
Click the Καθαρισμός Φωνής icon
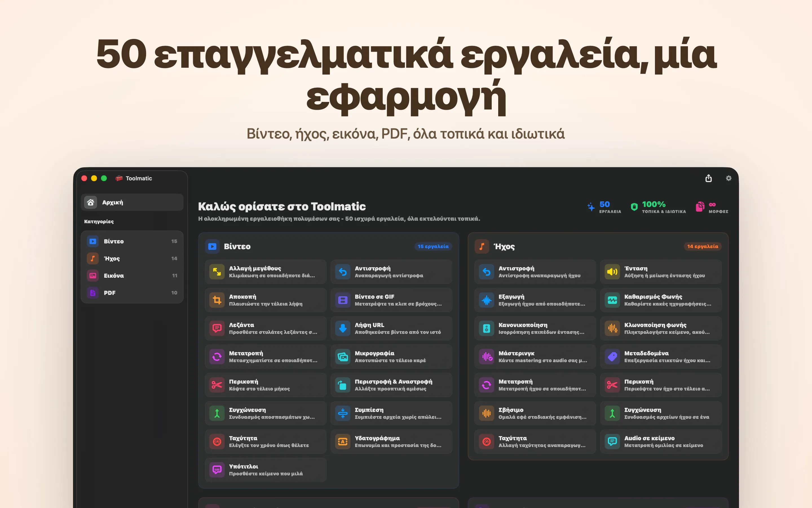pyautogui.click(x=612, y=300)
